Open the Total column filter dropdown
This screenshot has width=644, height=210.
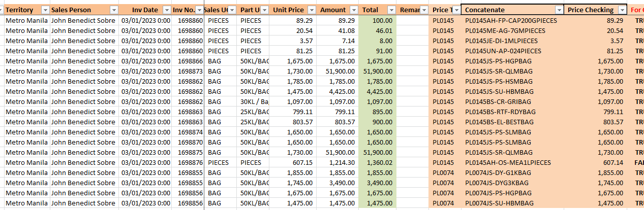click(391, 10)
